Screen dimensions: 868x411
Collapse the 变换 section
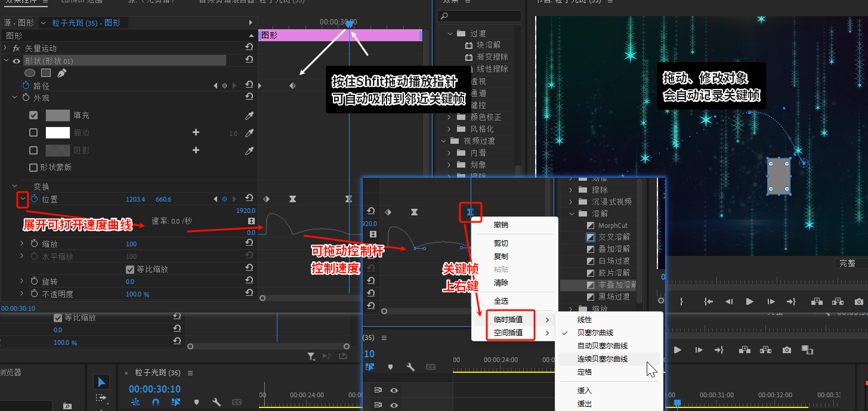pyautogui.click(x=15, y=187)
